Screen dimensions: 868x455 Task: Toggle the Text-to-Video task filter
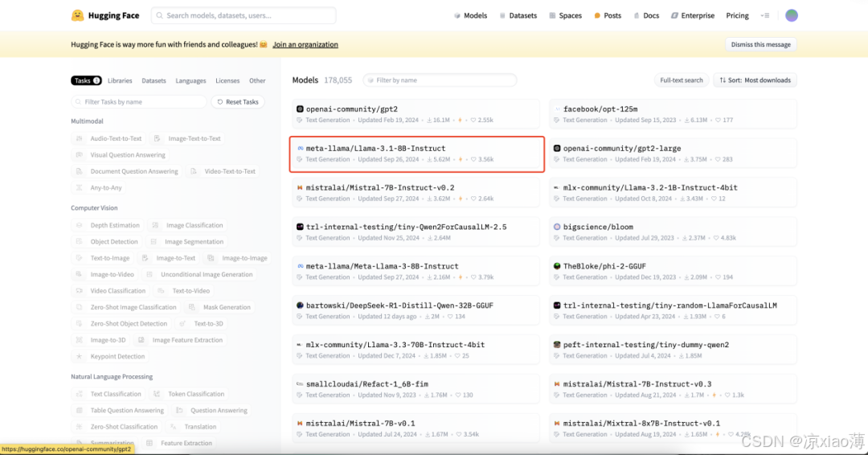pos(184,290)
